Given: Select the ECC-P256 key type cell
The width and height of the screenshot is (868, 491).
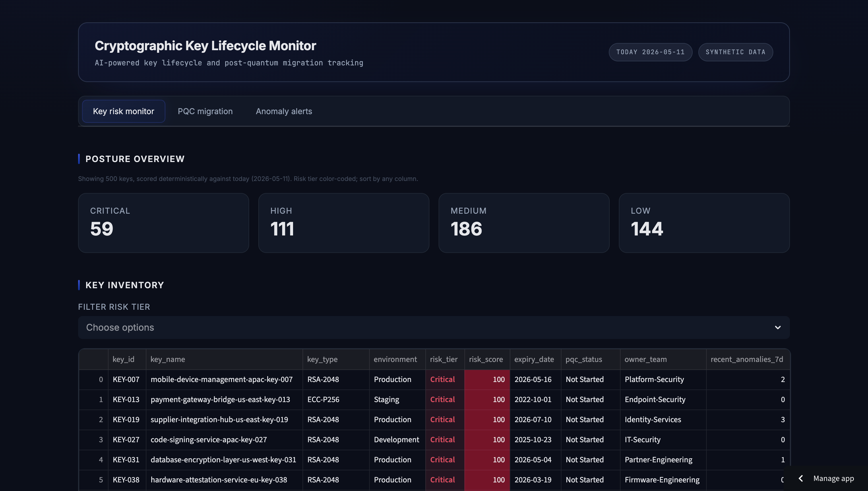Looking at the screenshot, I should (336, 400).
